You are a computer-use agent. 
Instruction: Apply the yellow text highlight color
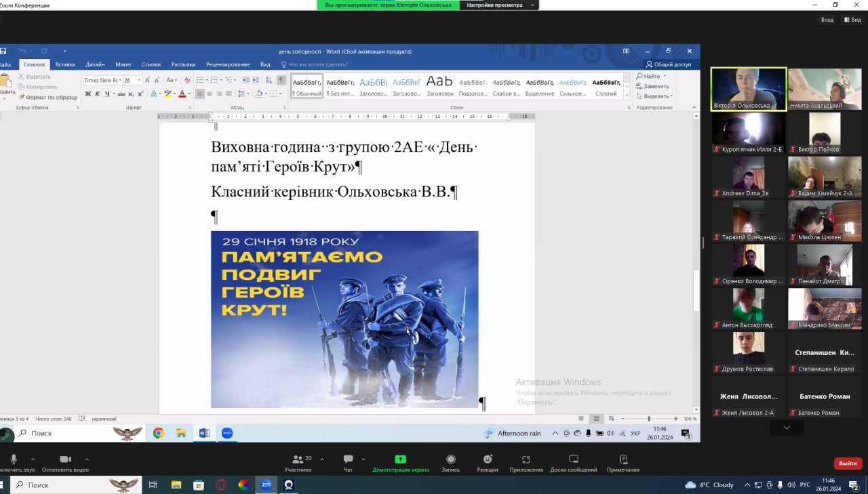[167, 94]
